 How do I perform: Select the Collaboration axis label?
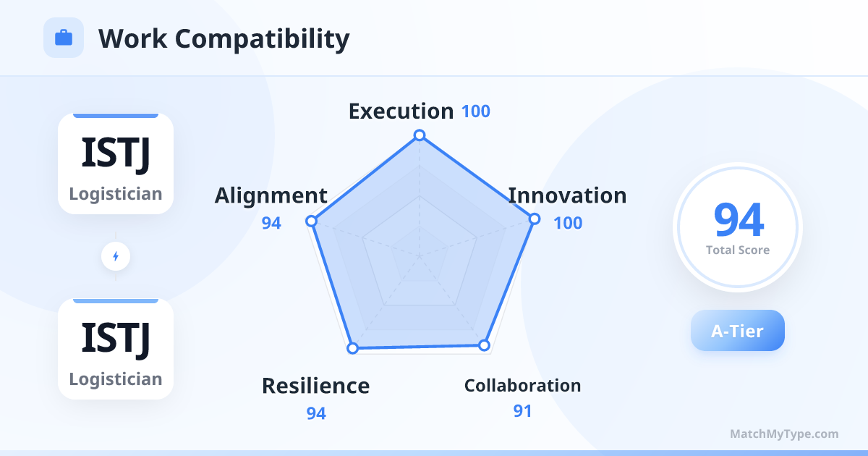point(522,385)
